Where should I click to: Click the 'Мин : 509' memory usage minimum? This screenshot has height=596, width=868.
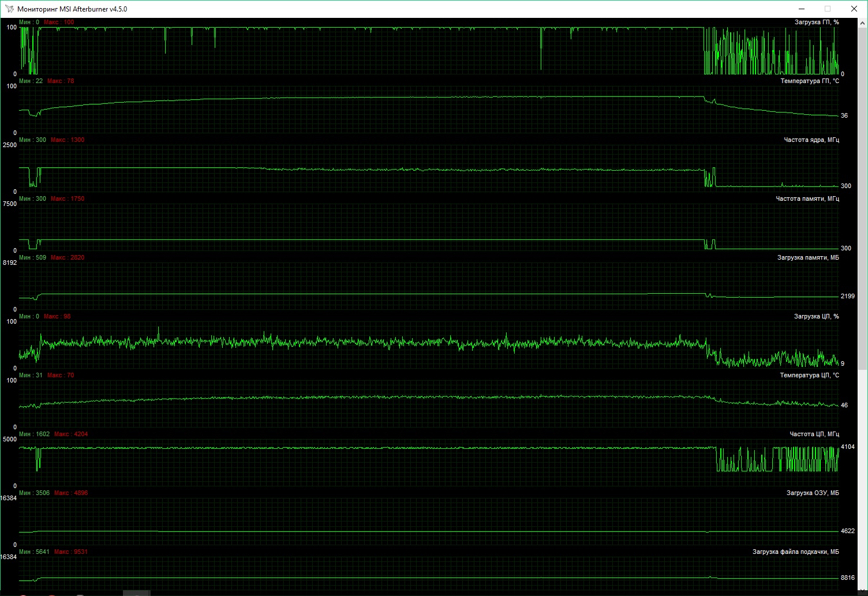point(32,257)
